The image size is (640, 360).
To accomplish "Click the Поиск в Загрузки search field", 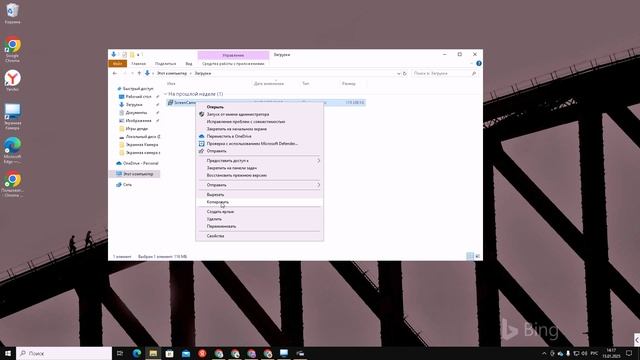I will tap(444, 73).
